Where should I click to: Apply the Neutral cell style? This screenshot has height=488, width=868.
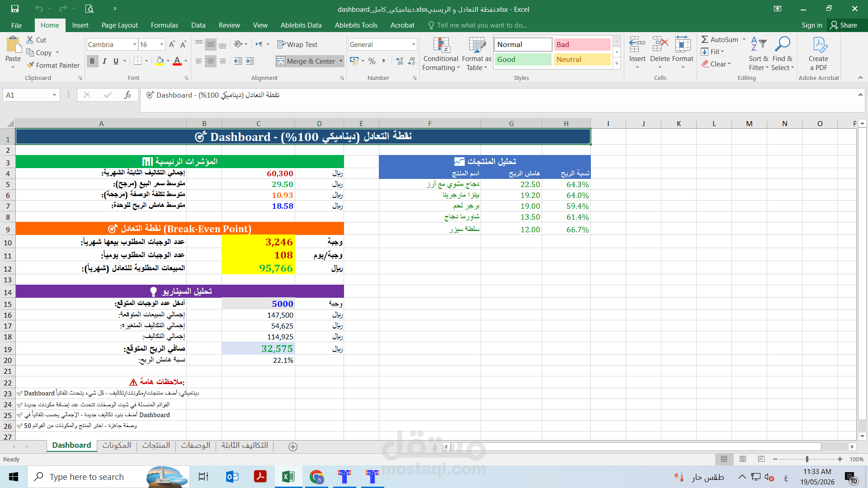click(x=582, y=59)
